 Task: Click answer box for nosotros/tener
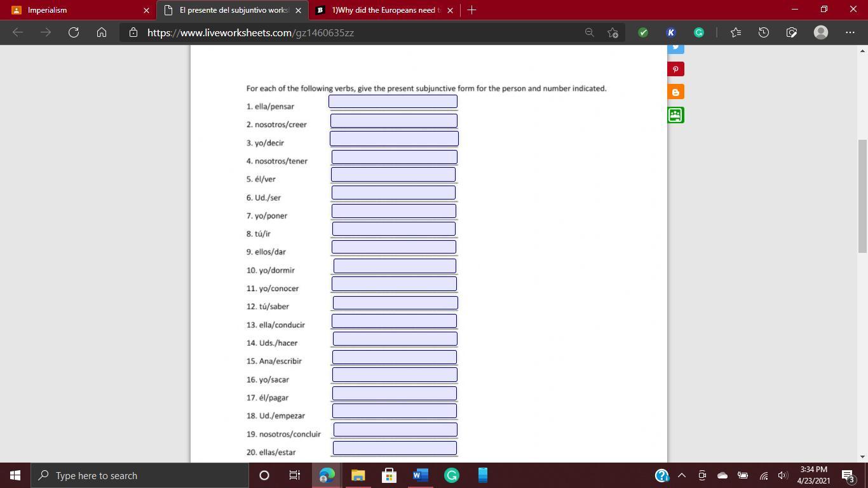pos(395,156)
